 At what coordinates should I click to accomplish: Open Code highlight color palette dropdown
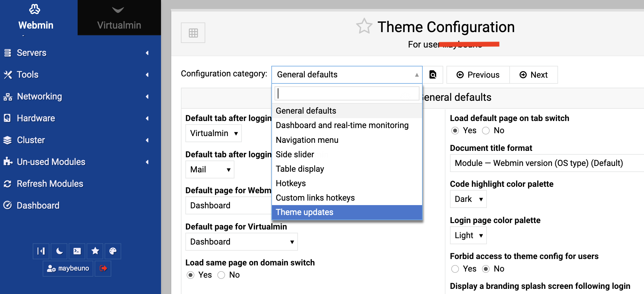pos(468,199)
